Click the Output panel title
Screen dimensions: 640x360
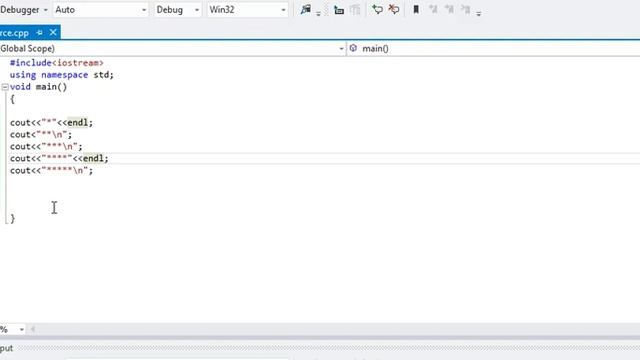click(6, 348)
